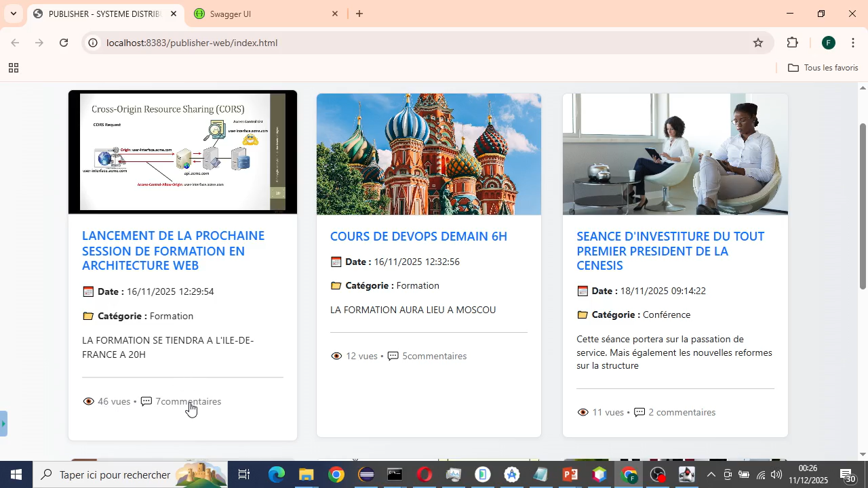Click the folder icon next to Catégorie Conférence
Screen dimensions: 868x488
(x=582, y=314)
